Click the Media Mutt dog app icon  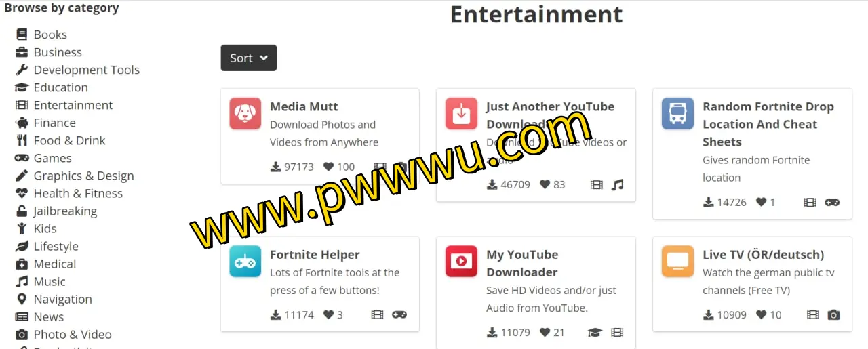point(245,114)
